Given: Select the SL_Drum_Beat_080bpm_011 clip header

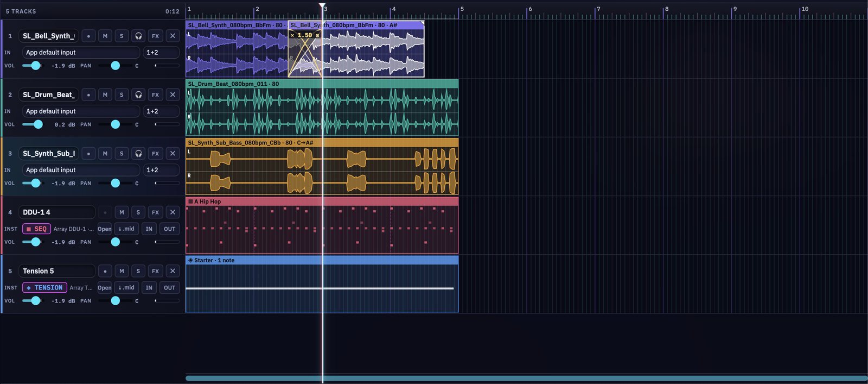Looking at the screenshot, I should (322, 84).
